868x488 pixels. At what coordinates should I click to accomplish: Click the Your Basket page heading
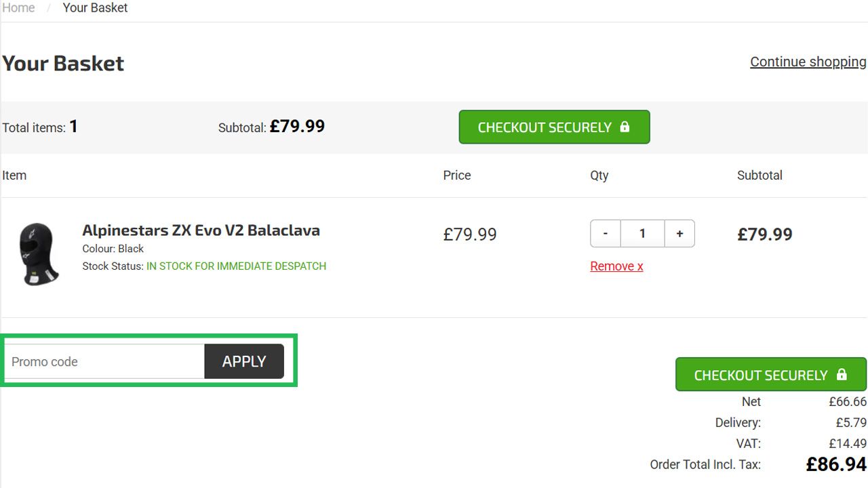pyautogui.click(x=64, y=64)
